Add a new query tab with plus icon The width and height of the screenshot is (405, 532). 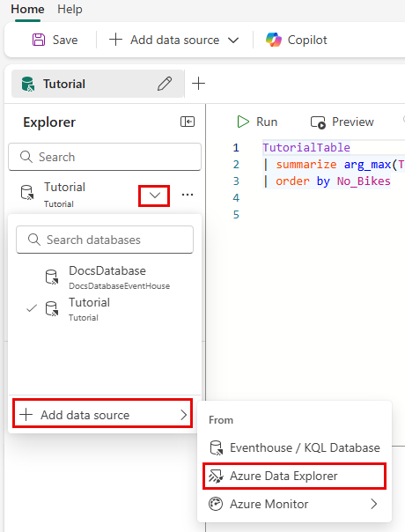(x=198, y=84)
